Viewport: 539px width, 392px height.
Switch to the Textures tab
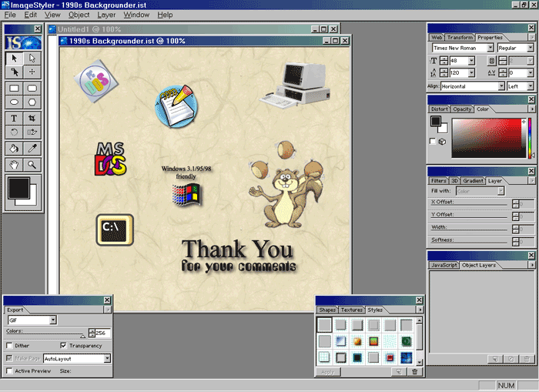pyautogui.click(x=352, y=310)
